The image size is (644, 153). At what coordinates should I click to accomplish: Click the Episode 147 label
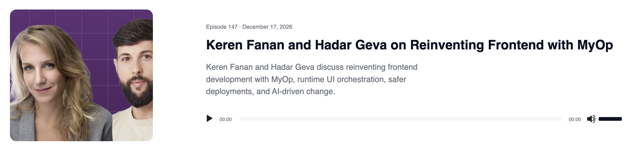[222, 27]
